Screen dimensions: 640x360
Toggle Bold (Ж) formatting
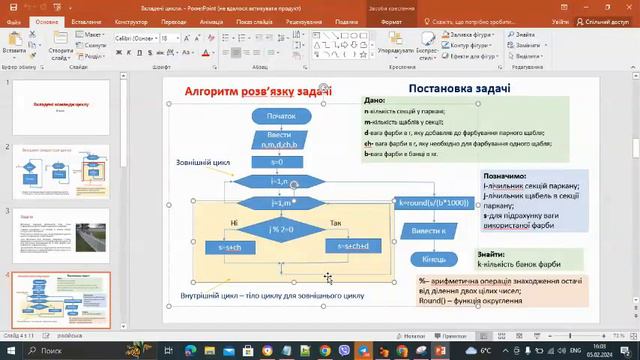(119, 53)
